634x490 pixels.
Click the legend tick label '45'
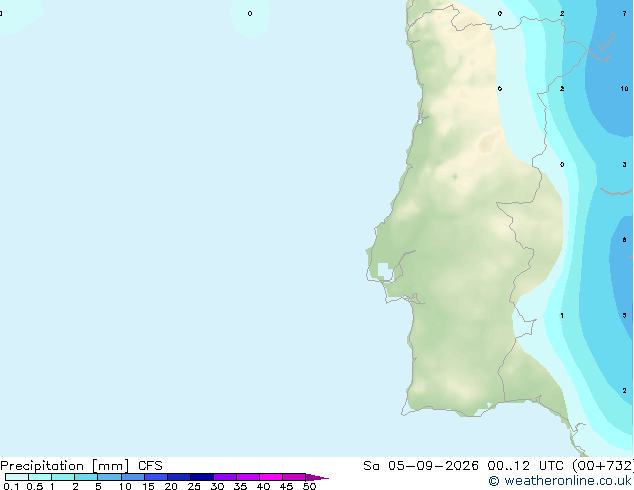pos(286,486)
